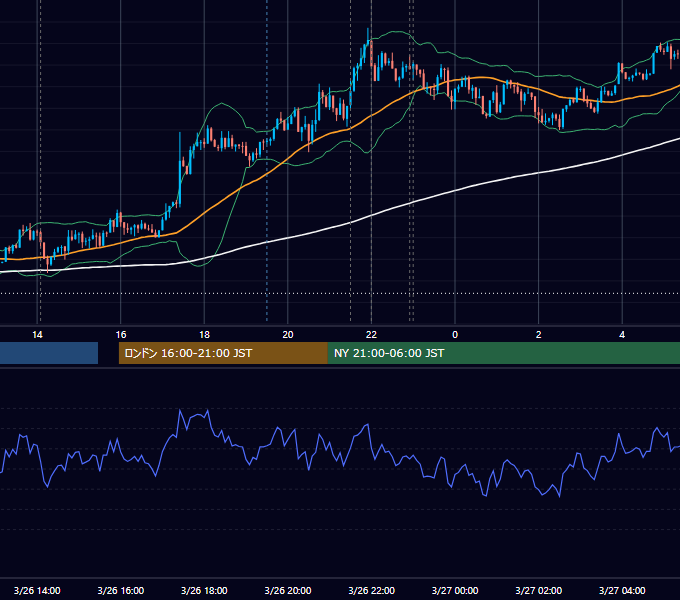The width and height of the screenshot is (680, 600).
Task: Click the 0 hour label on the axis
Action: pos(455,335)
